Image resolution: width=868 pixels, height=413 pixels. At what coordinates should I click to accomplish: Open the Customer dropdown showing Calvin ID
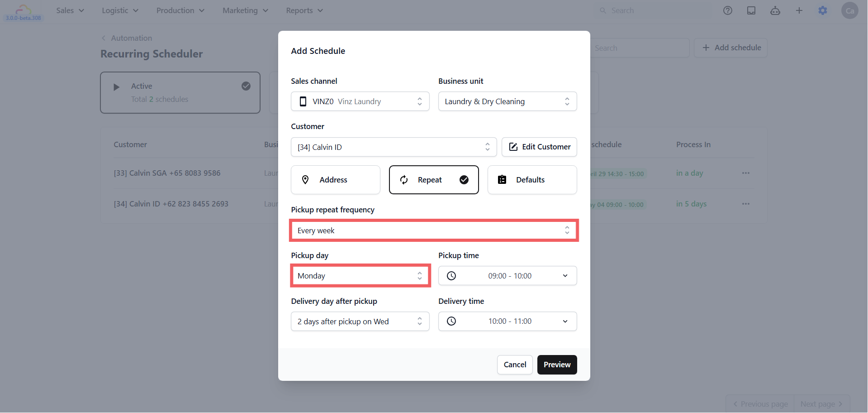[394, 147]
